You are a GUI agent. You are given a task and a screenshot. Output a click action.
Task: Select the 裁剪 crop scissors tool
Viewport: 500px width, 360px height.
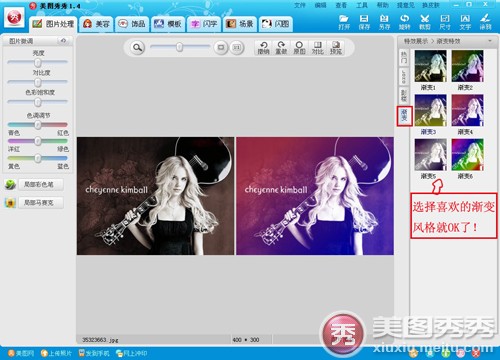424,22
